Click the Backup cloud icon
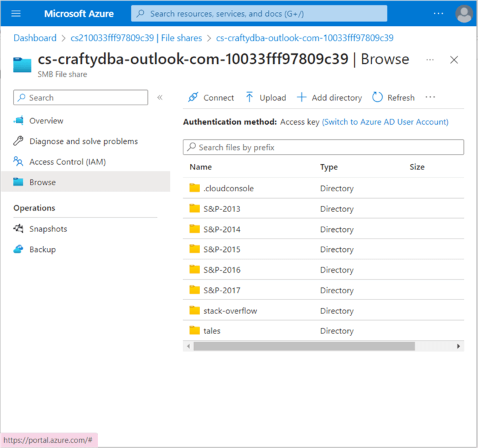Viewport: 478px width, 448px height. tap(18, 249)
